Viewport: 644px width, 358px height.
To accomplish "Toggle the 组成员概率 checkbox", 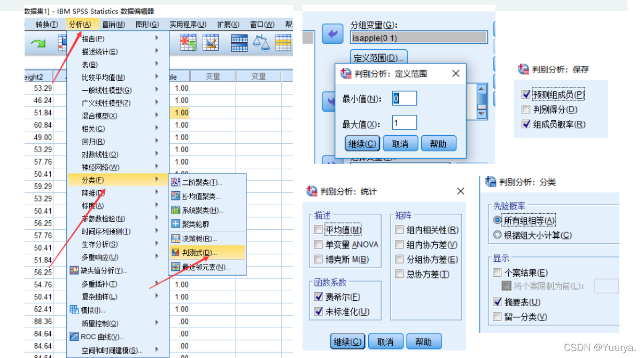I will pos(526,124).
